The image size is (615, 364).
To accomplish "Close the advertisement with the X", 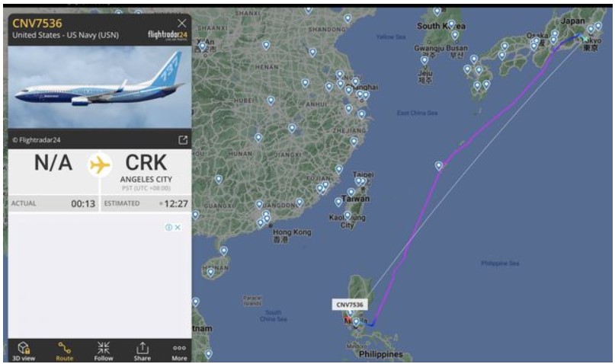I will click(x=178, y=227).
